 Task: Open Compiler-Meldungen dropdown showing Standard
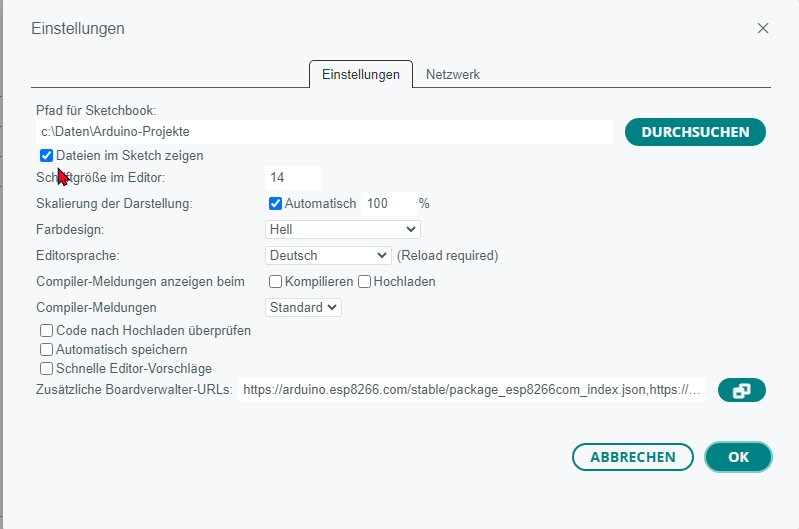[x=303, y=308]
